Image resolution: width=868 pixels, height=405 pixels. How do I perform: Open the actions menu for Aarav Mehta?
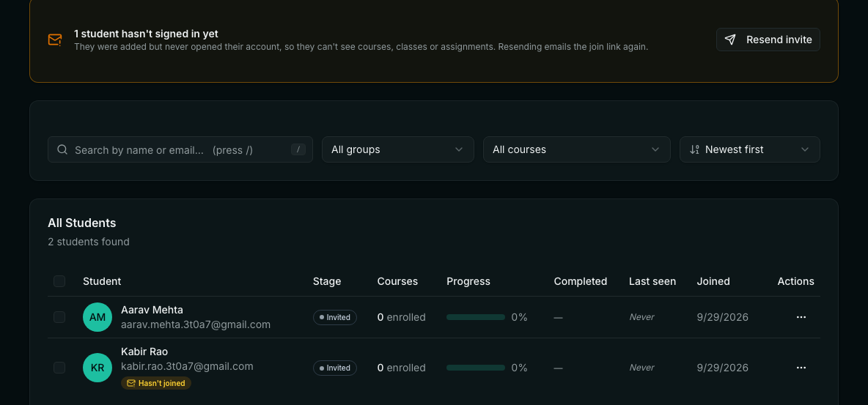pyautogui.click(x=801, y=317)
